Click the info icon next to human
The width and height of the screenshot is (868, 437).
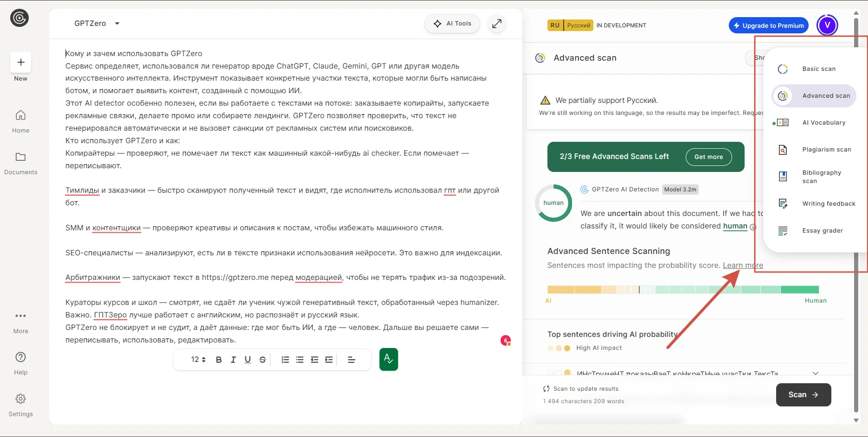coord(753,227)
